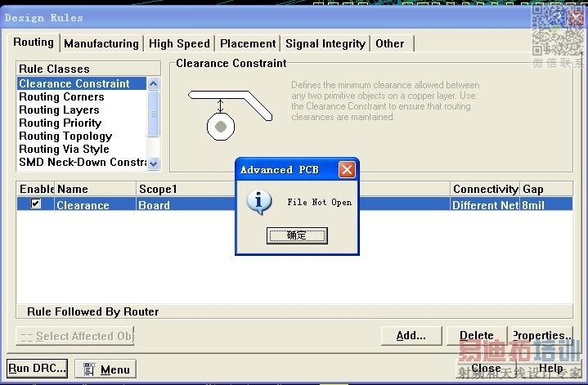Click the Enable column header
The height and width of the screenshot is (385, 588).
pos(36,189)
